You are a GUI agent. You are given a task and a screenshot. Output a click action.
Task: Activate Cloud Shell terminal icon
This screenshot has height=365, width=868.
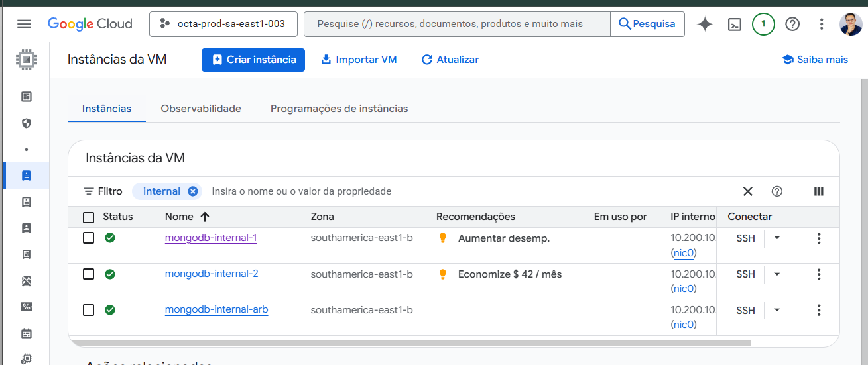(734, 24)
